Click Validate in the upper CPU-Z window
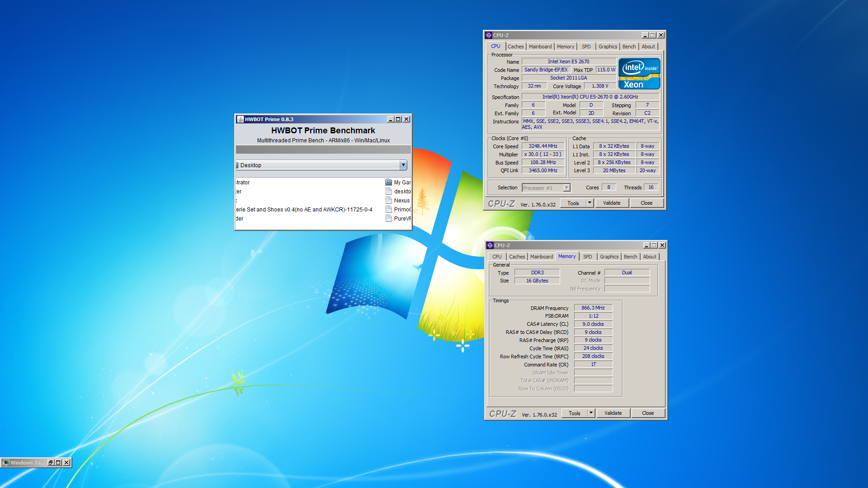Viewport: 868px width, 488px height. tap(612, 203)
